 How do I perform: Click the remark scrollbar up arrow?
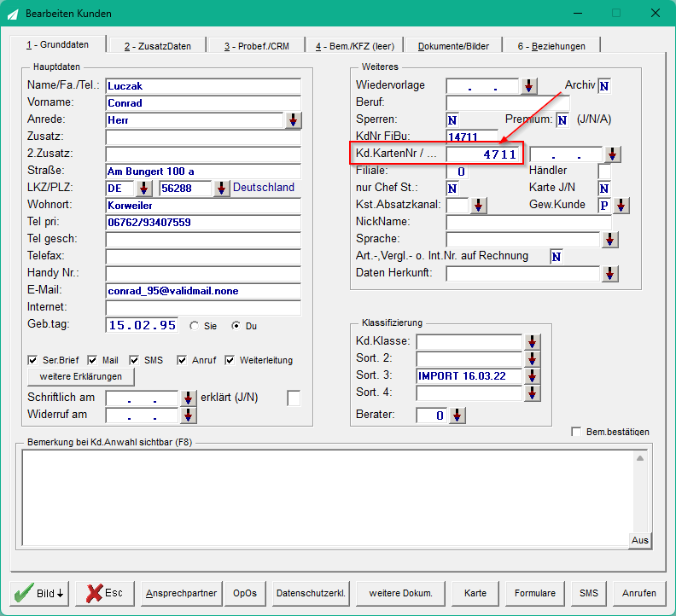[640, 459]
